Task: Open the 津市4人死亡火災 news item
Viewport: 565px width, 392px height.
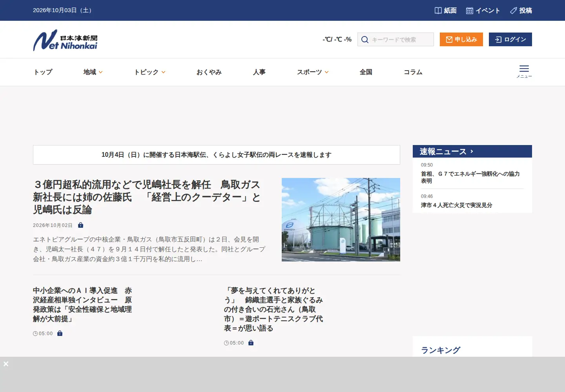Action: (x=457, y=205)
